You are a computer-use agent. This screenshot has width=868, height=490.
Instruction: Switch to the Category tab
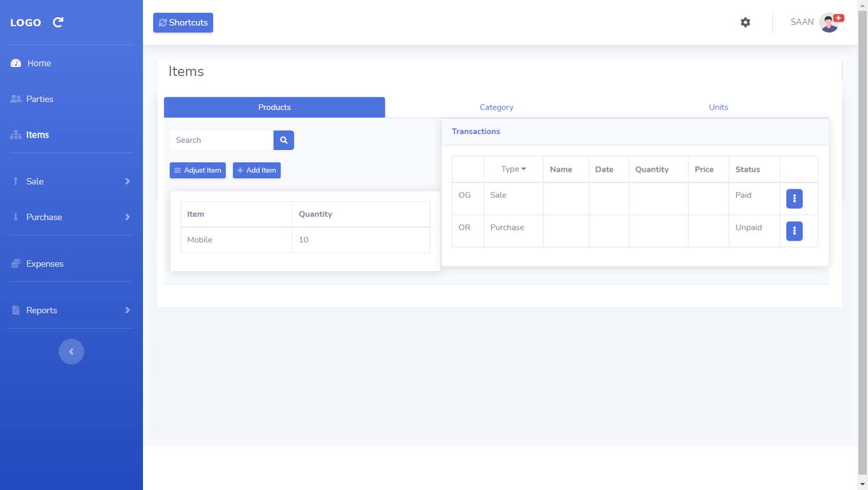[497, 107]
